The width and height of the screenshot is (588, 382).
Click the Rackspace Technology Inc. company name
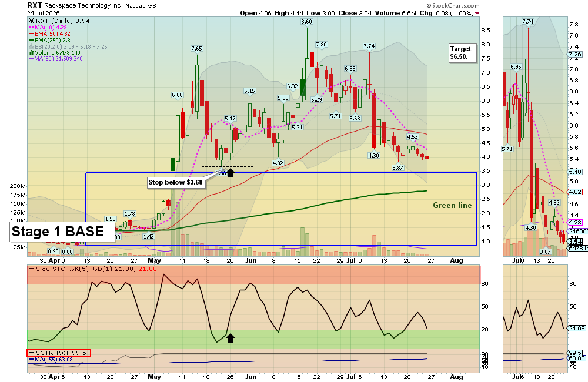tap(83, 6)
